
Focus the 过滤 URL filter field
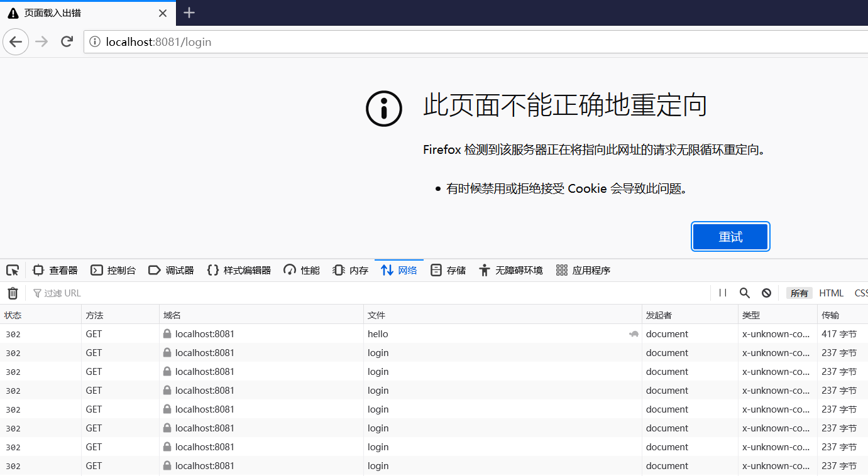click(x=368, y=293)
